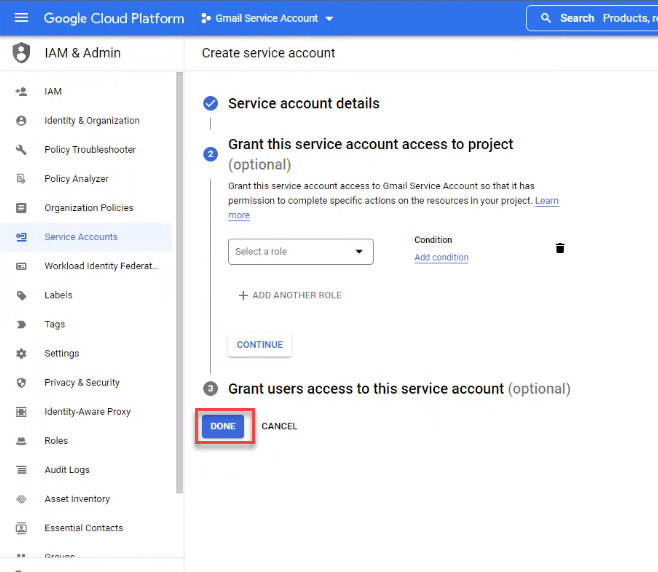Expand step 3 Grant users access
The width and height of the screenshot is (658, 572).
pyautogui.click(x=399, y=388)
